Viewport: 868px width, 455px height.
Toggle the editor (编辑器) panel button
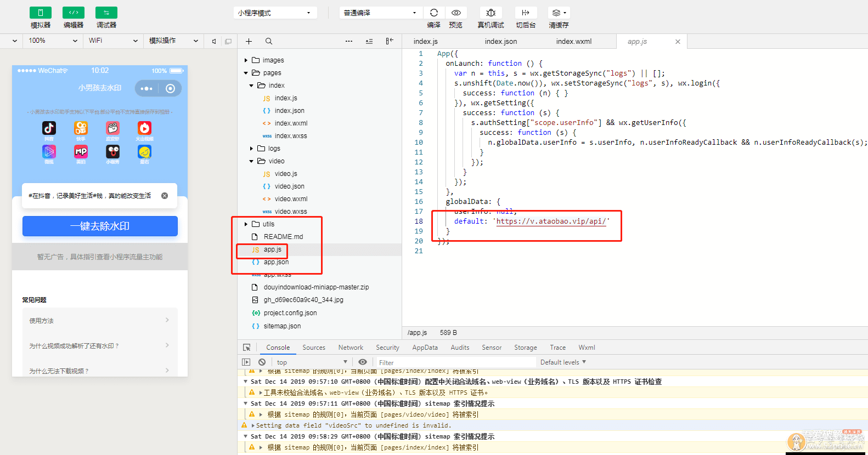[x=73, y=13]
